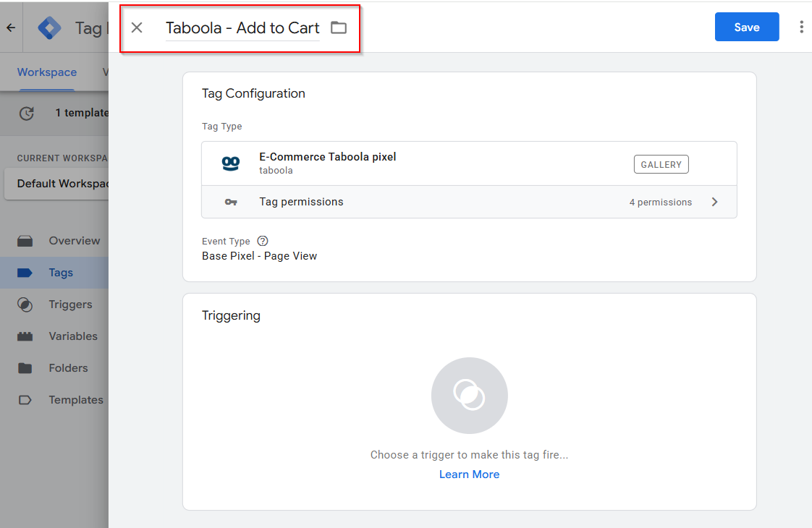This screenshot has width=812, height=528.
Task: Click the Overview sidebar icon
Action: tap(25, 242)
